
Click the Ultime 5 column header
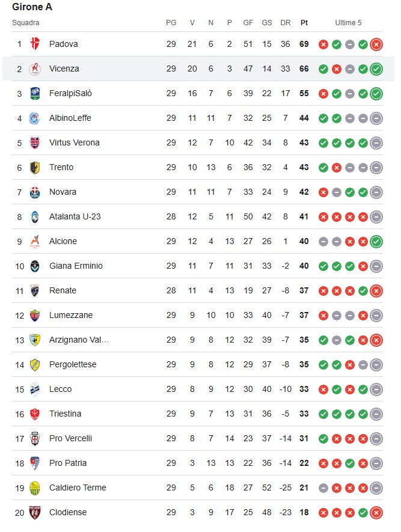(x=349, y=23)
